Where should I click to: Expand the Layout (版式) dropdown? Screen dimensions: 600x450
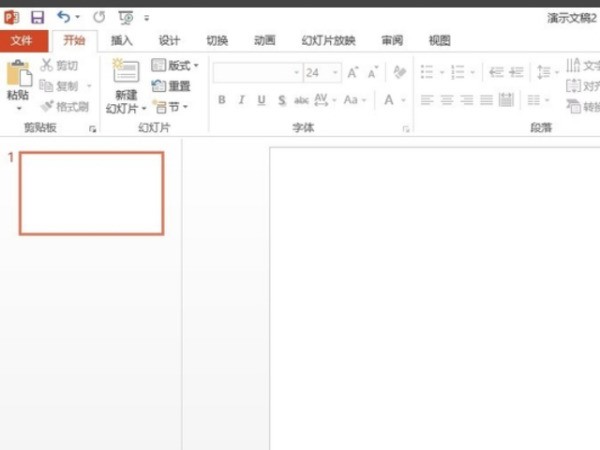coord(175,65)
